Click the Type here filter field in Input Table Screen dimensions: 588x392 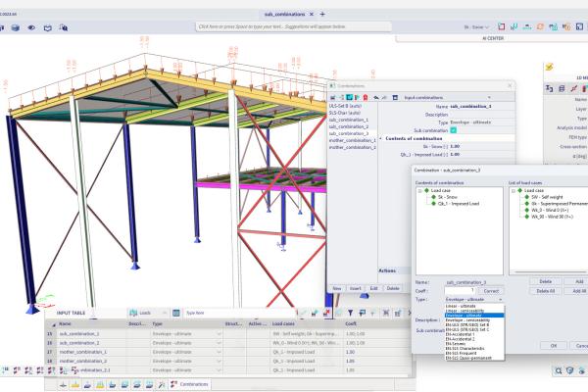(x=240, y=313)
